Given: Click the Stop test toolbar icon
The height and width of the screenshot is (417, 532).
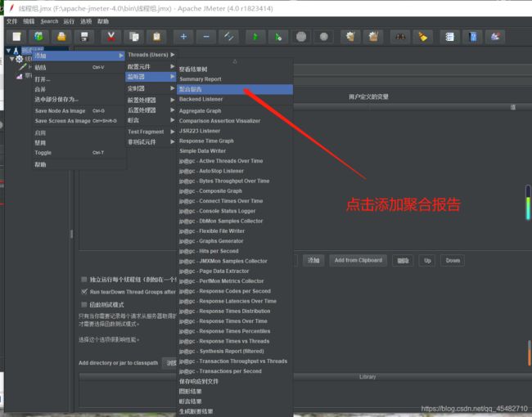Looking at the screenshot, I should tap(301, 37).
